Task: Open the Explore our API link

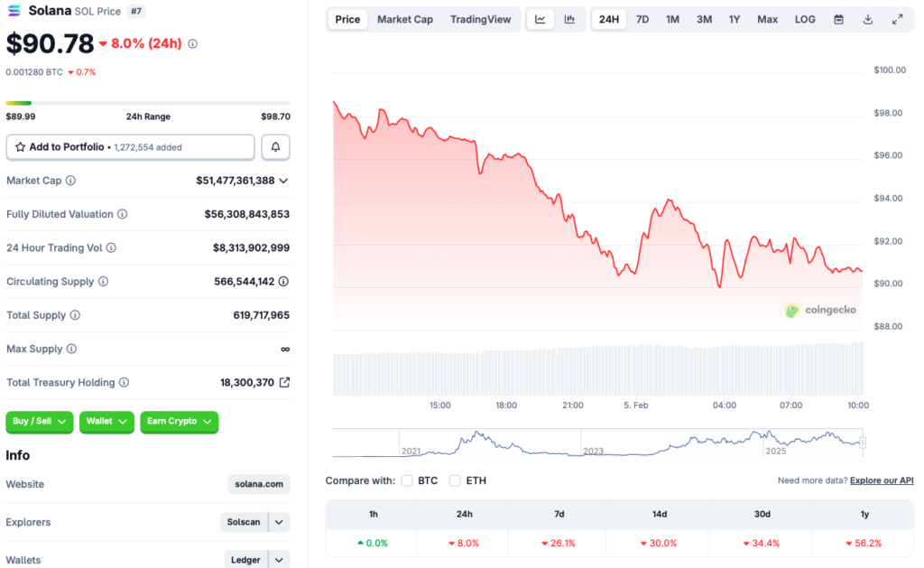Action: (x=882, y=480)
